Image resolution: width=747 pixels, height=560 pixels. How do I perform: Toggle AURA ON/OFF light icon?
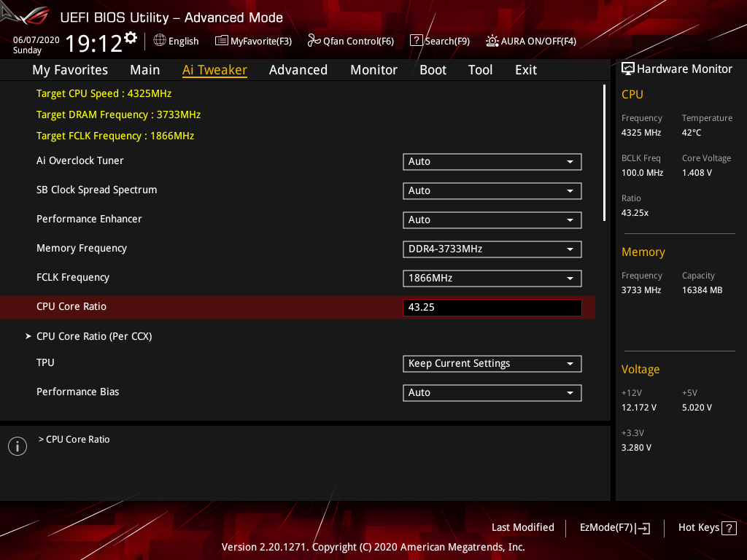click(492, 41)
